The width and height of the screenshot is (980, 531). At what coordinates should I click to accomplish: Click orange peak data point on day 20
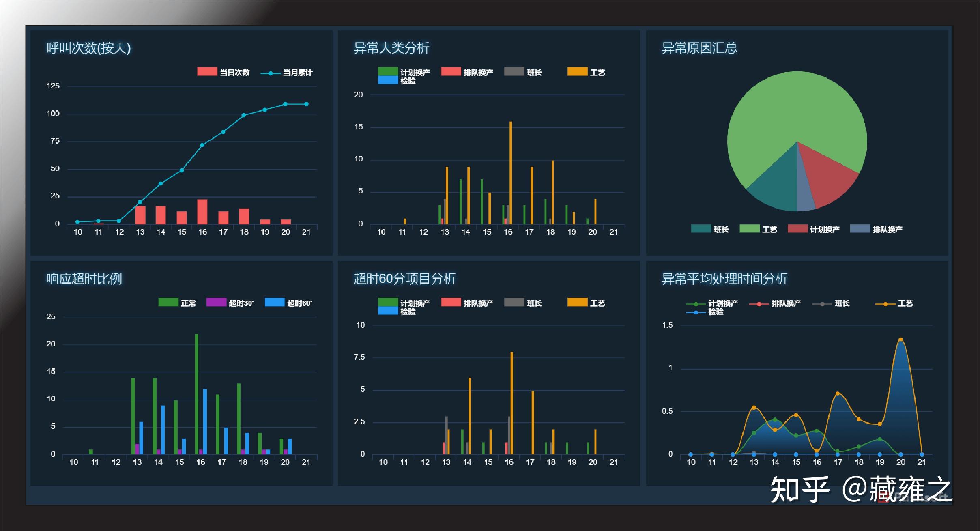[900, 340]
